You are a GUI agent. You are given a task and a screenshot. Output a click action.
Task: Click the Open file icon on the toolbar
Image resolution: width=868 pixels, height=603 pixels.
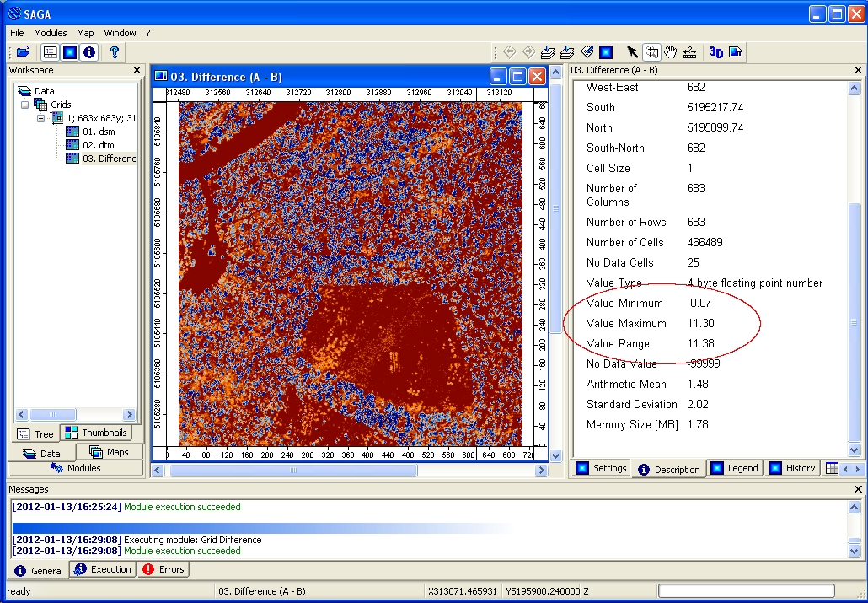pyautogui.click(x=23, y=51)
